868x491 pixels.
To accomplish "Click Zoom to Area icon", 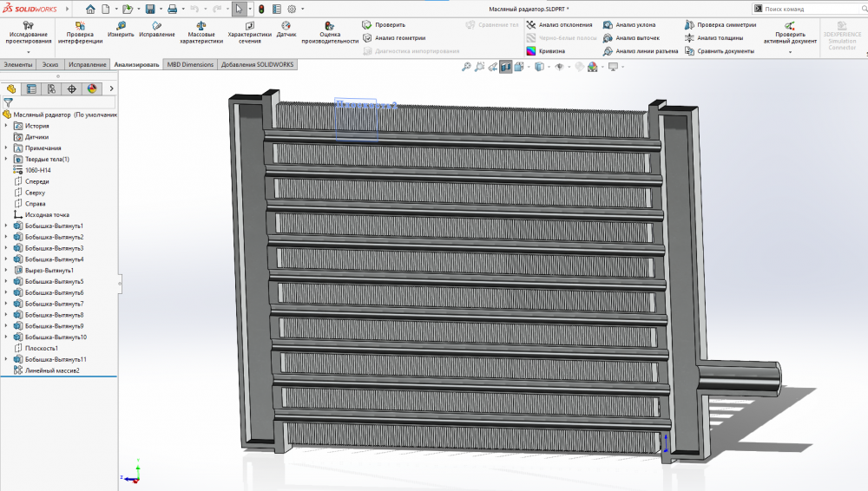I will [479, 67].
